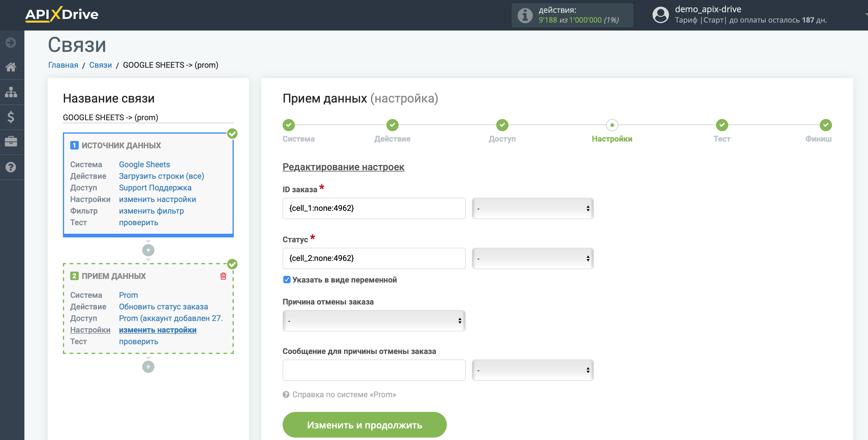
Task: Open the question mark help icon
Action: pyautogui.click(x=11, y=167)
